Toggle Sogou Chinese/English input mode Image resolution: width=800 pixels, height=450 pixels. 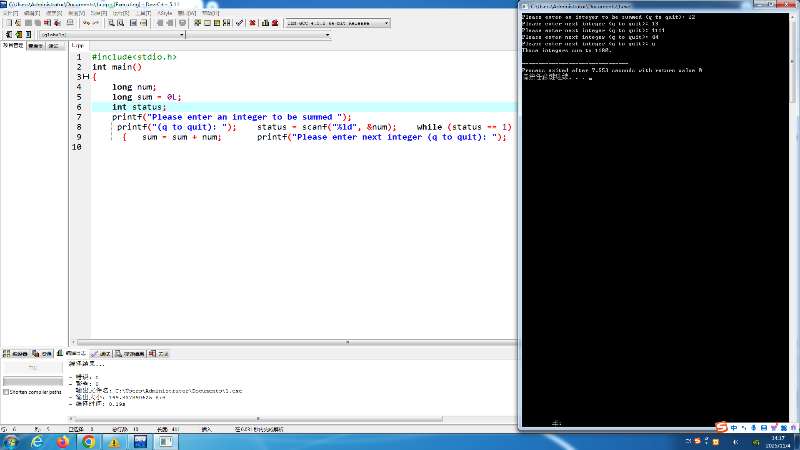734,428
